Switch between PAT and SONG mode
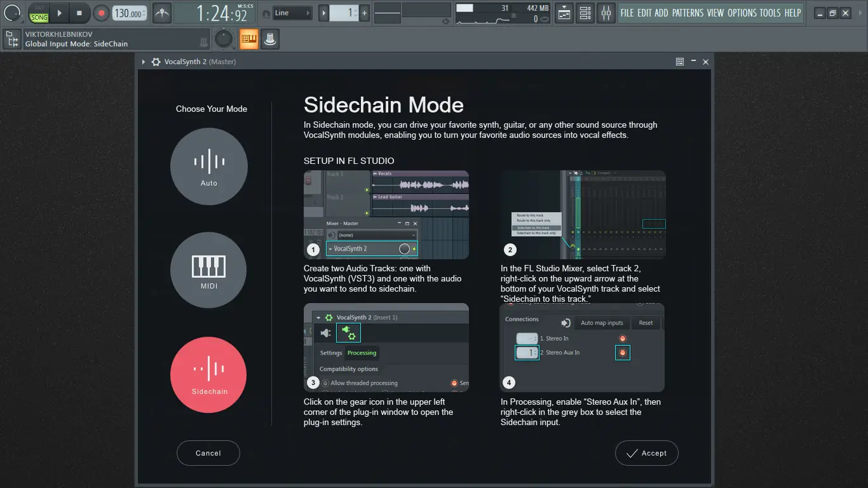This screenshot has width=868, height=488. tap(39, 13)
